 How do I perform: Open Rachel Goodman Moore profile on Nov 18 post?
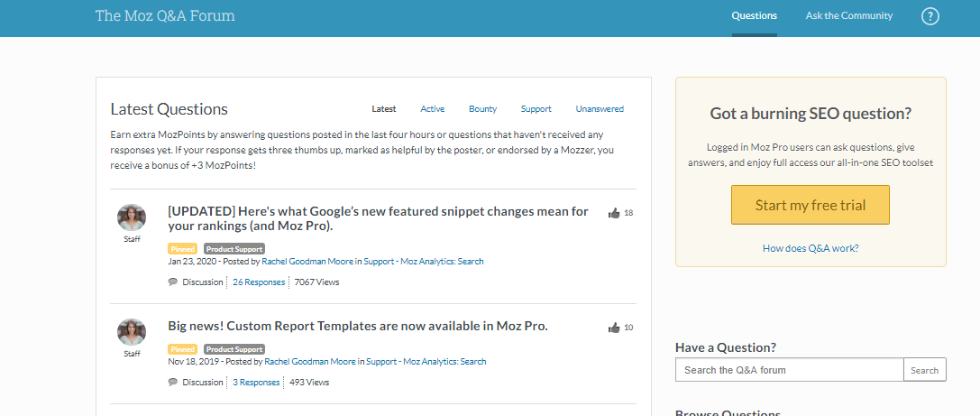[x=310, y=362]
